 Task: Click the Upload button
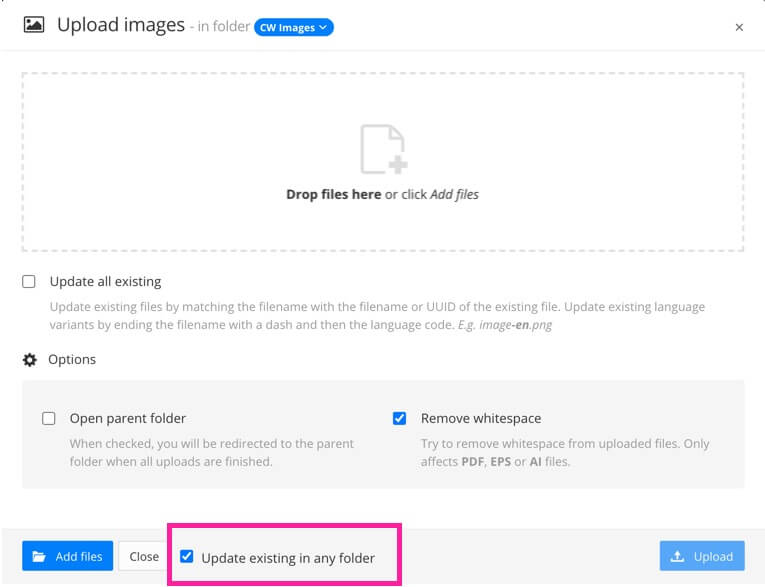point(702,556)
